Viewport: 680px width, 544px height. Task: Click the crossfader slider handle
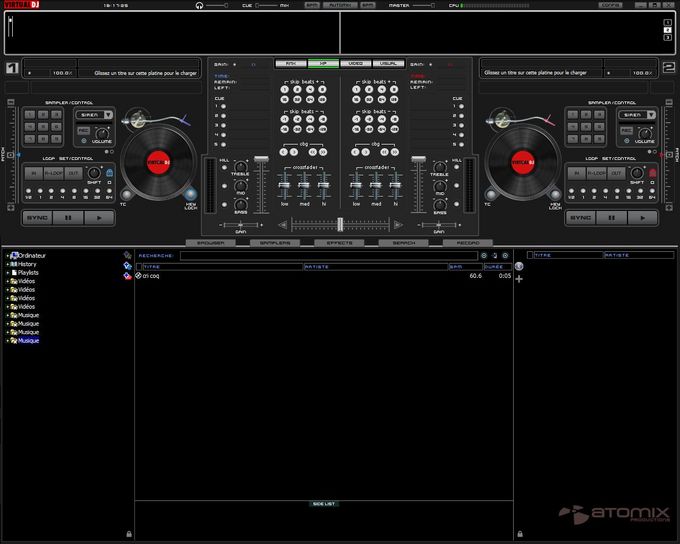340,224
